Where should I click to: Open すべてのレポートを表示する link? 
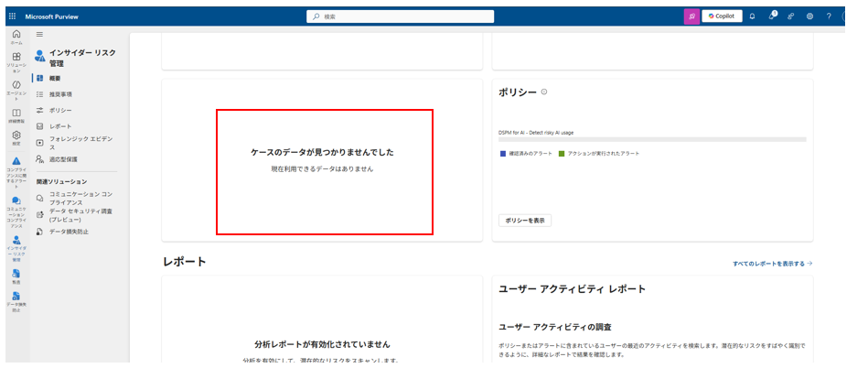pos(772,263)
